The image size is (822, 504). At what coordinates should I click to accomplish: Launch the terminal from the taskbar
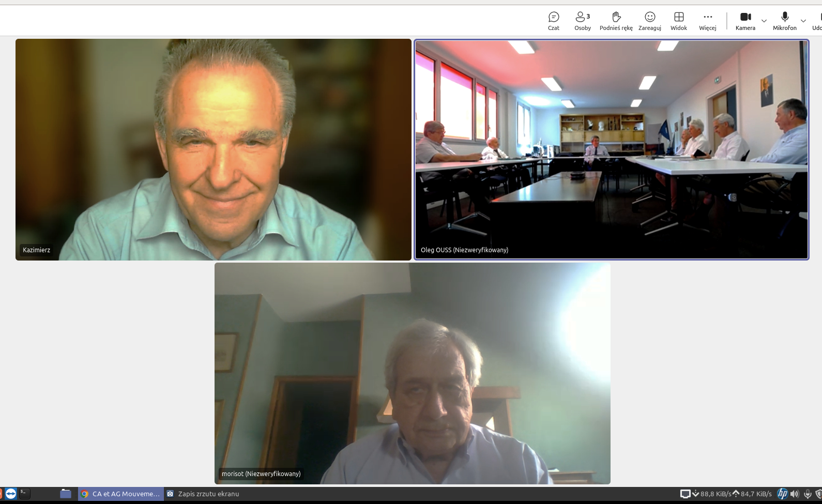pyautogui.click(x=24, y=494)
